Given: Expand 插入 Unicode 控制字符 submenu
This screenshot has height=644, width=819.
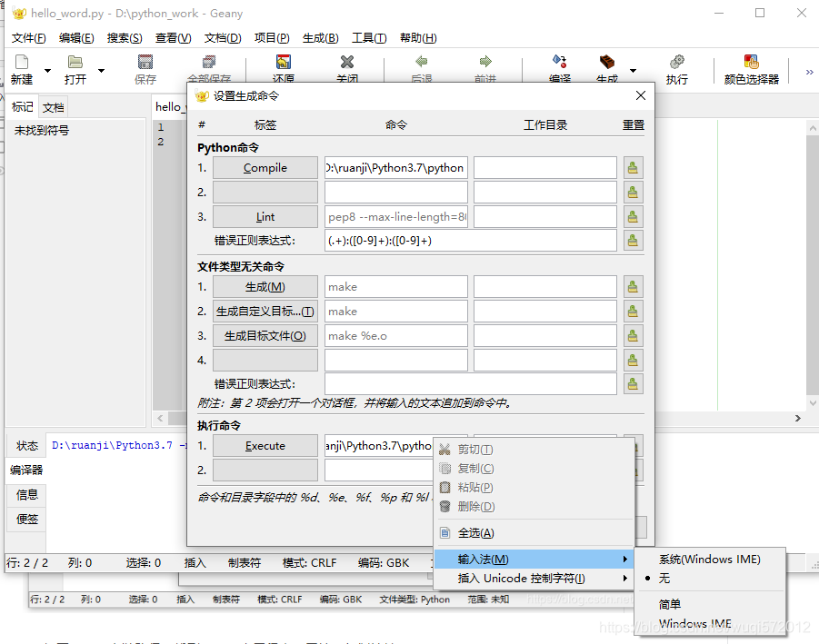Looking at the screenshot, I should pyautogui.click(x=534, y=579).
